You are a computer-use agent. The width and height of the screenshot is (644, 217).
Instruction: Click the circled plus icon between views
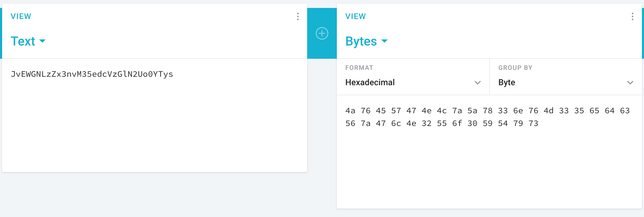point(322,33)
